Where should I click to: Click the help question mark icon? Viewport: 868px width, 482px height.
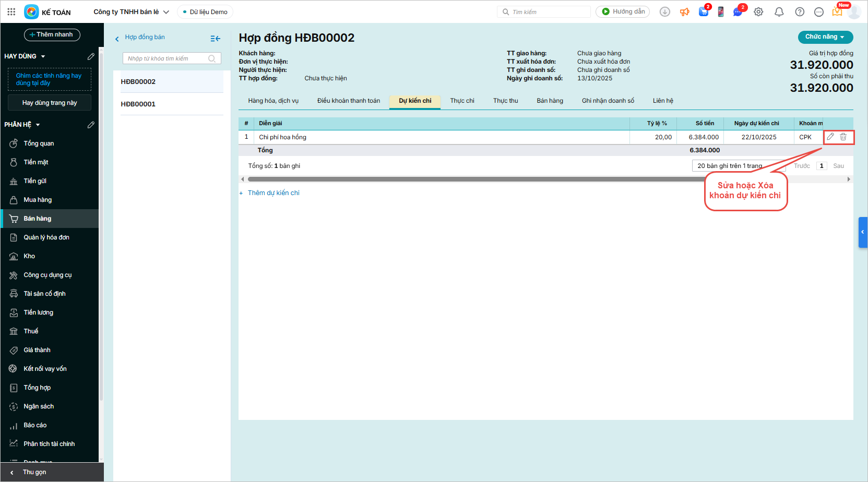click(x=799, y=12)
